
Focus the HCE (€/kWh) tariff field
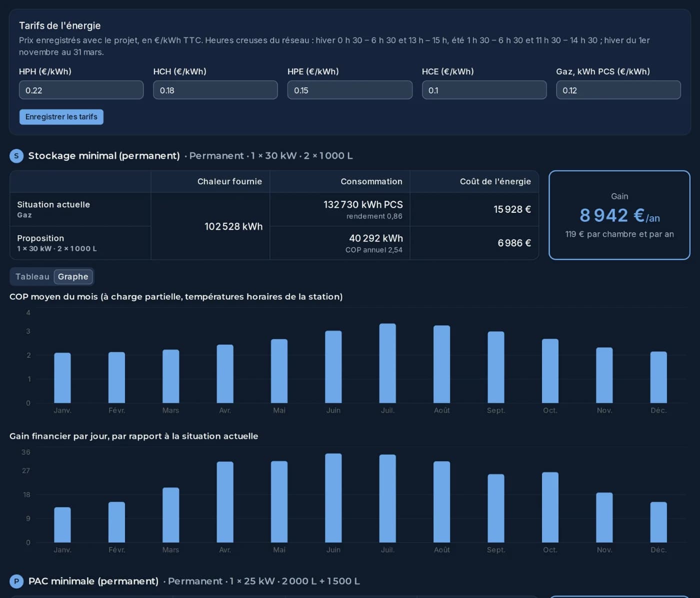click(x=484, y=90)
